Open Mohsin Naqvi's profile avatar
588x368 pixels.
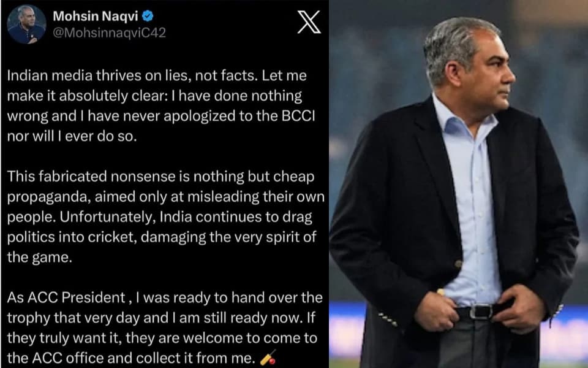26,25
